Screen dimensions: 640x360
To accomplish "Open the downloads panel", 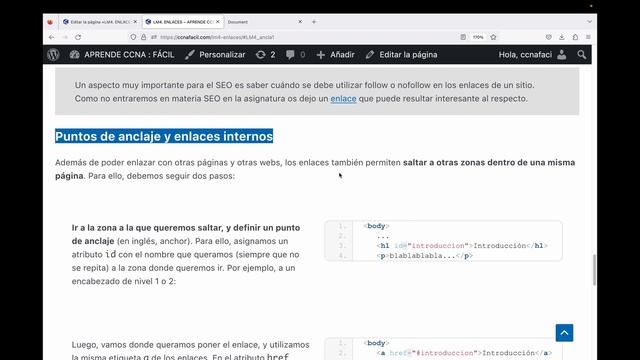I will tap(562, 37).
